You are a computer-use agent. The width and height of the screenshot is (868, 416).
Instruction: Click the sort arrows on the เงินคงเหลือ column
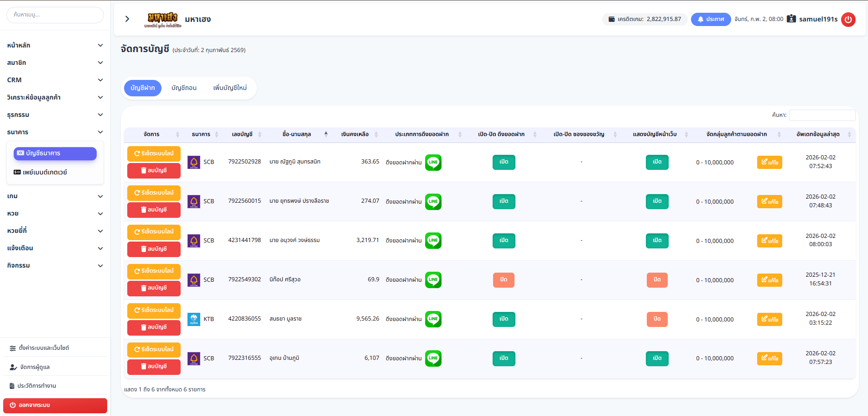376,134
